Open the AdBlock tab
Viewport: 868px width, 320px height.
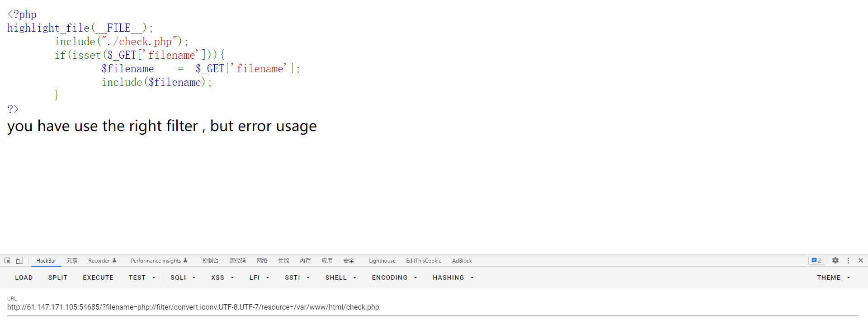[462, 261]
